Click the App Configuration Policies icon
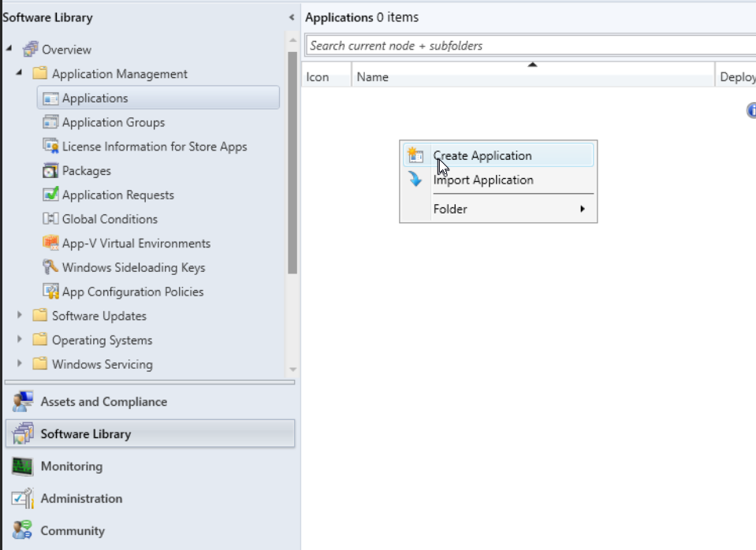 tap(50, 292)
